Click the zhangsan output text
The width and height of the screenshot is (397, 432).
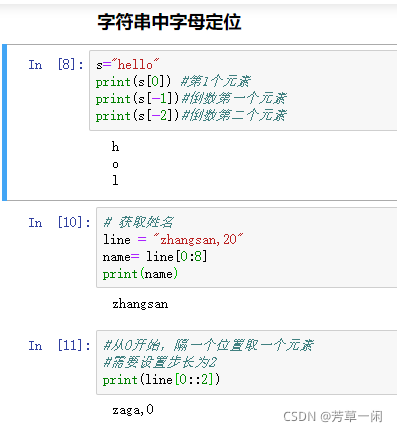[140, 304]
